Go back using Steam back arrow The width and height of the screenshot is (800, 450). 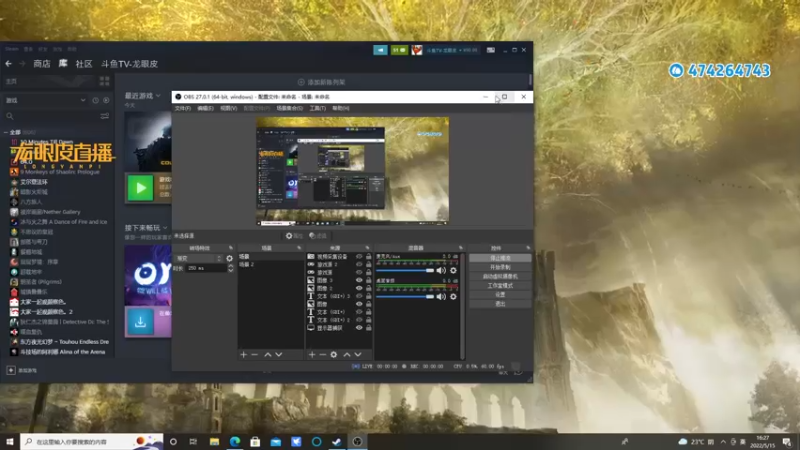pyautogui.click(x=9, y=64)
